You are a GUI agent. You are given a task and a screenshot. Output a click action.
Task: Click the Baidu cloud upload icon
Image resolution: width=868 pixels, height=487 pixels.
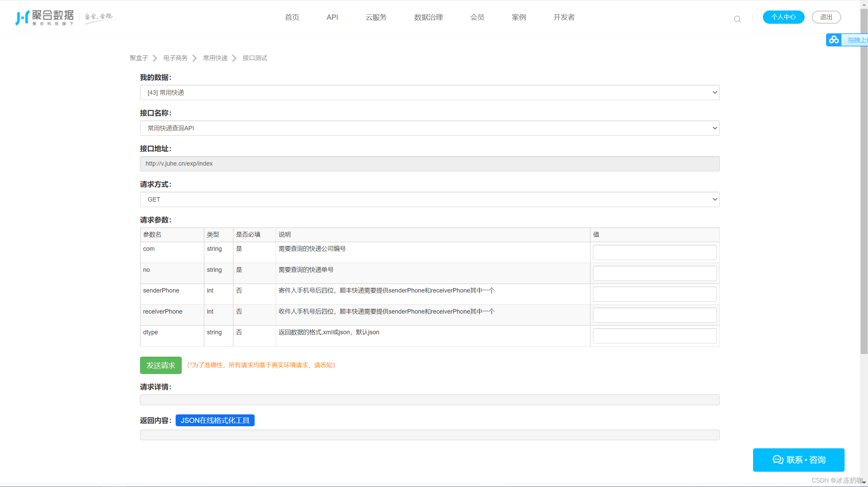[834, 40]
